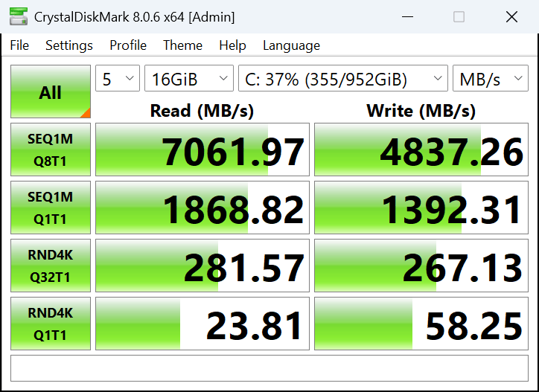Expand the C: 37% drive selection dropdown
The height and width of the screenshot is (392, 539).
(343, 78)
